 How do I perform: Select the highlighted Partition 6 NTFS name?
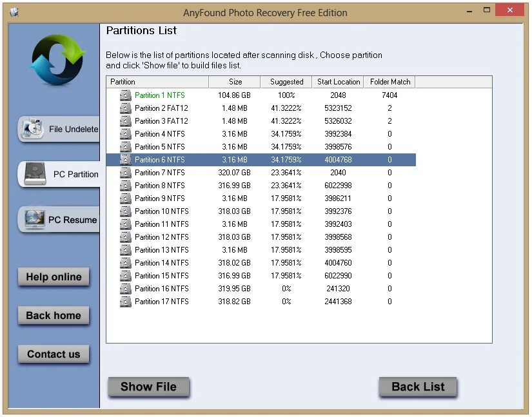point(160,160)
